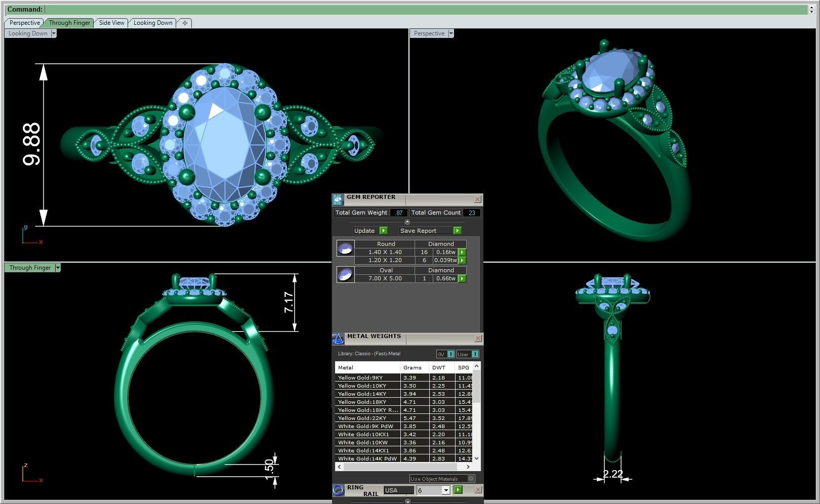Select the Yellow Gold:22KY row
Viewport: 820px width, 504px height.
404,418
